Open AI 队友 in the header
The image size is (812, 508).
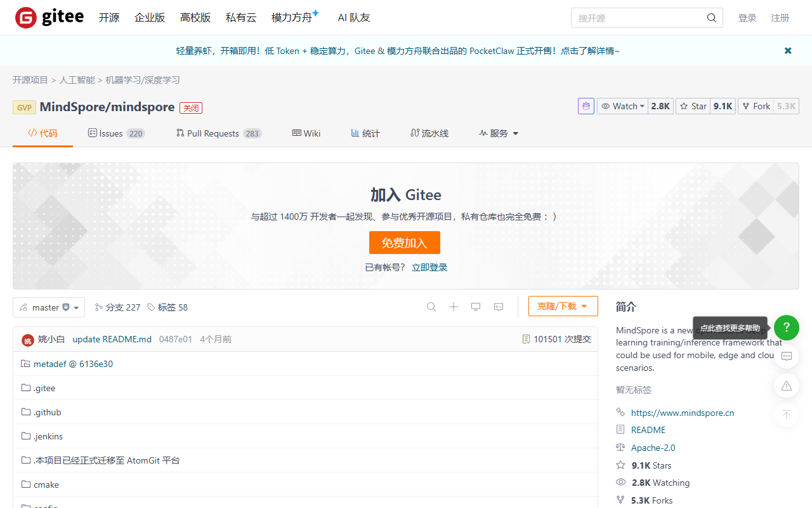(354, 18)
